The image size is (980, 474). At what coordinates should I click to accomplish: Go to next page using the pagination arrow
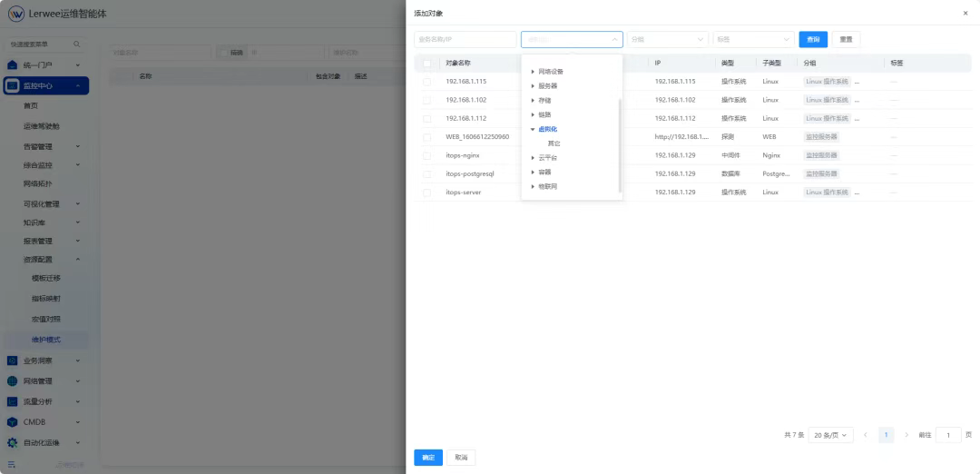tap(906, 435)
